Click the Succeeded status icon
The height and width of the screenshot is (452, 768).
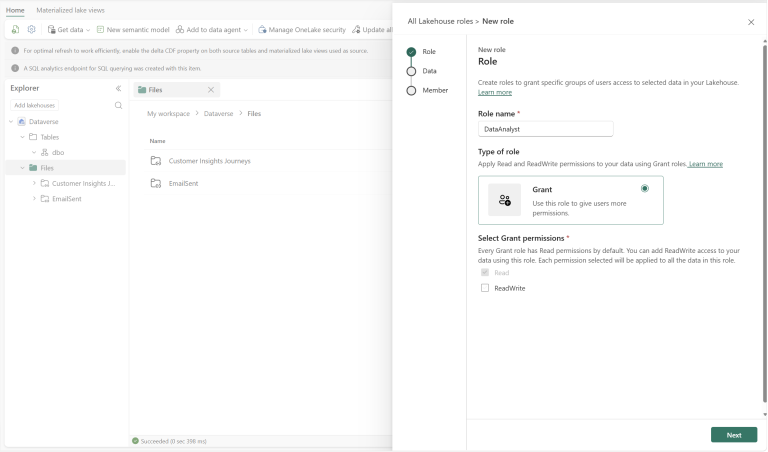point(136,441)
